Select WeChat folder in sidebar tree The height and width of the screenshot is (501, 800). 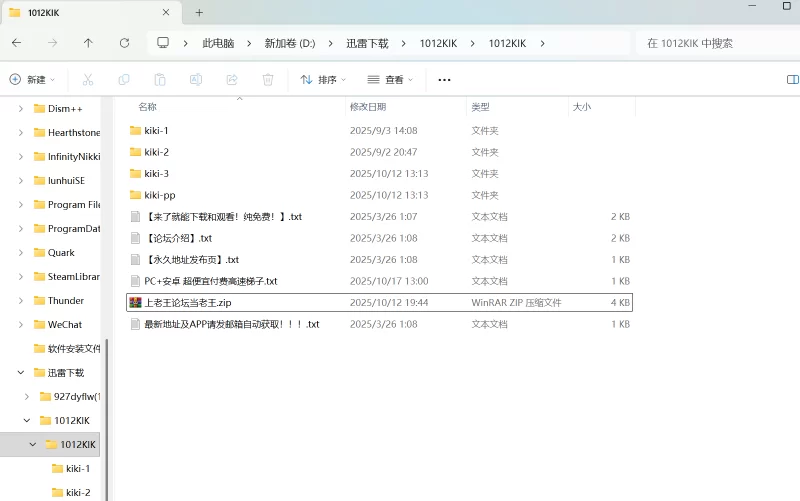pos(65,324)
